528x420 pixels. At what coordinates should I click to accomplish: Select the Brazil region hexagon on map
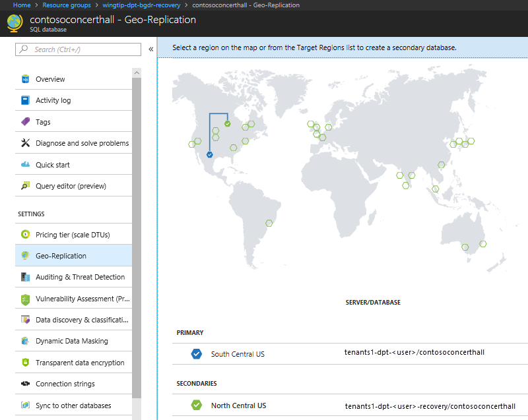[269, 223]
